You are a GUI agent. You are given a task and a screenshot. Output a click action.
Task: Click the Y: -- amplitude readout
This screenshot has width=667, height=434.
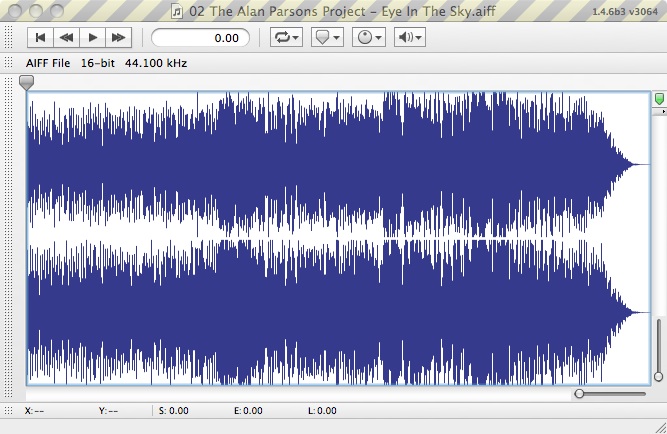(x=108, y=411)
